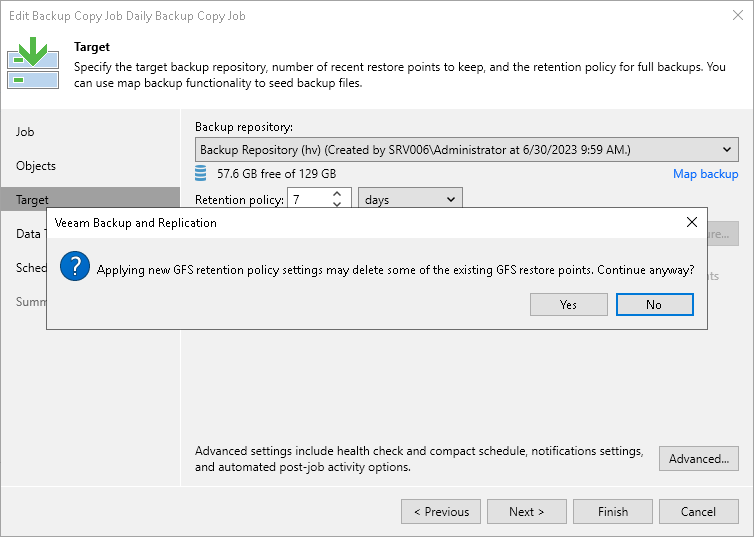Click the Next button

click(x=527, y=512)
